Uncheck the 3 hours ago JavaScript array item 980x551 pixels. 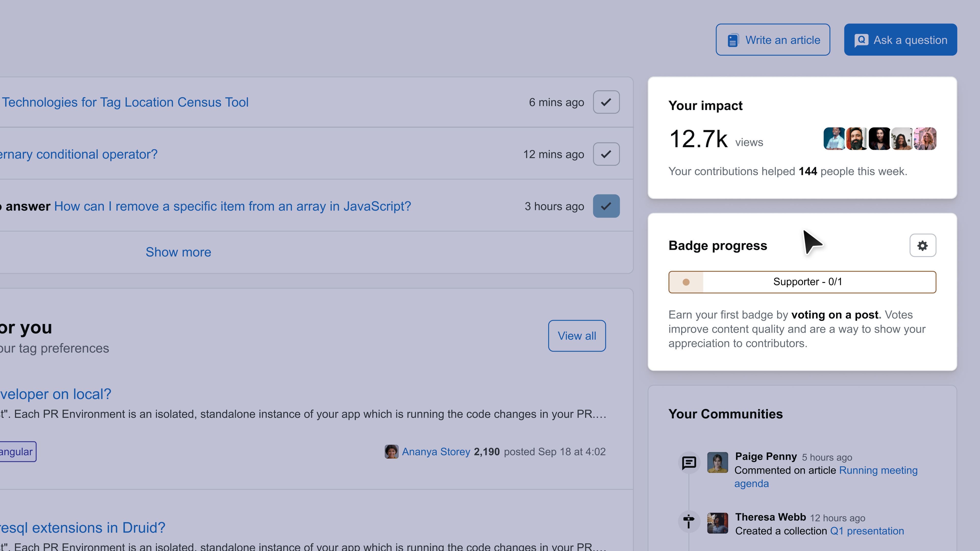(606, 206)
